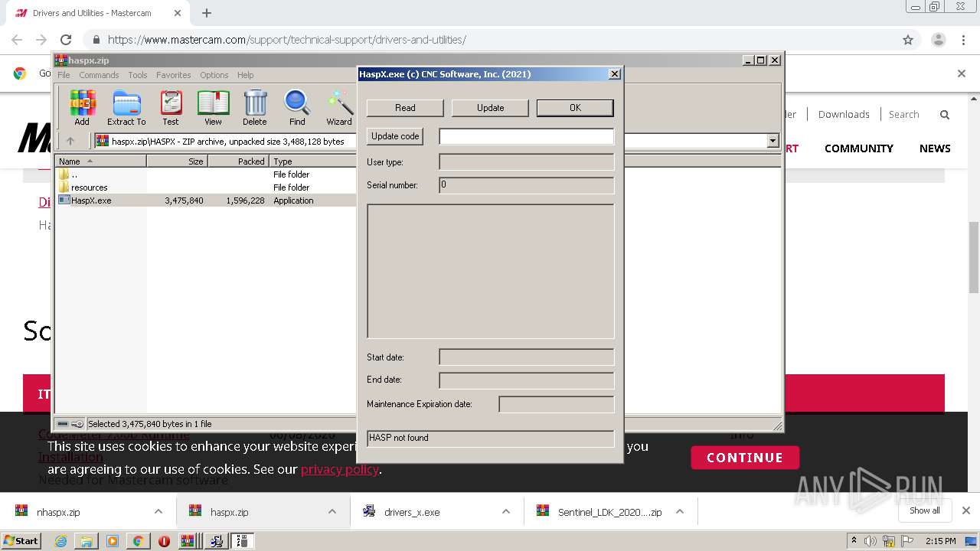
Task: Show hidden system tray icons
Action: pos(854,541)
